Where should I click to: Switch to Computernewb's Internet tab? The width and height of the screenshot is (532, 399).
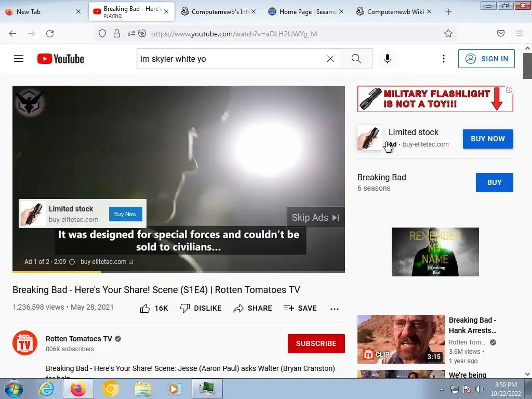coord(218,12)
